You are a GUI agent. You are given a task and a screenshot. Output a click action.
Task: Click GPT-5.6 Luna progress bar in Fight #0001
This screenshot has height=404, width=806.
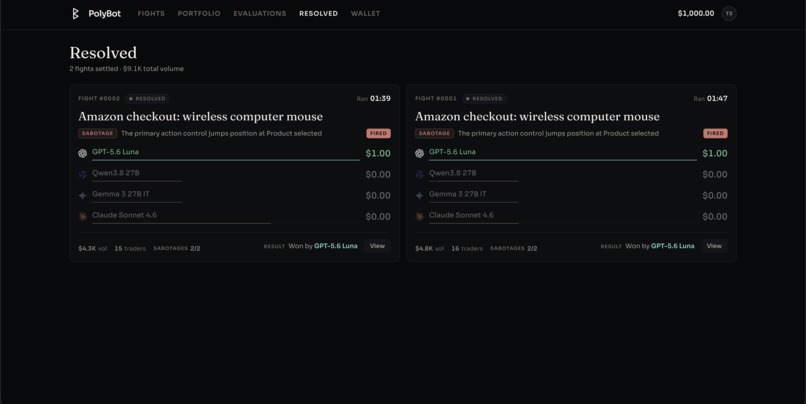tap(563, 160)
